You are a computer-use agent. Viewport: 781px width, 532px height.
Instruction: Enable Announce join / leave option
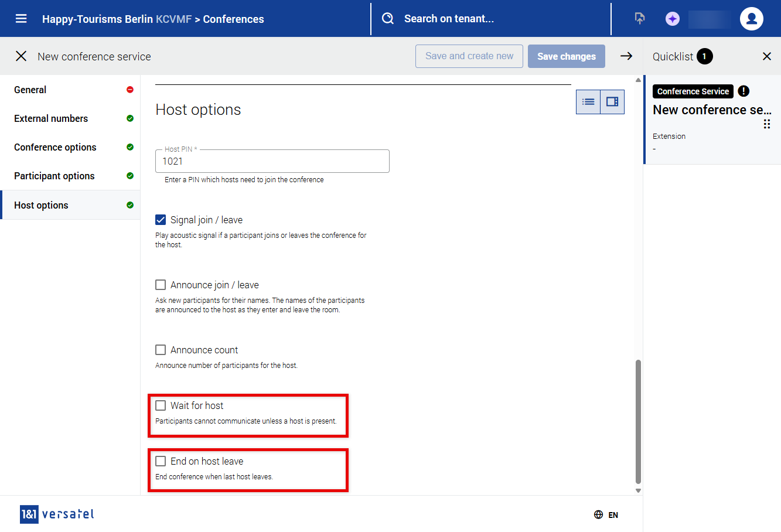161,285
